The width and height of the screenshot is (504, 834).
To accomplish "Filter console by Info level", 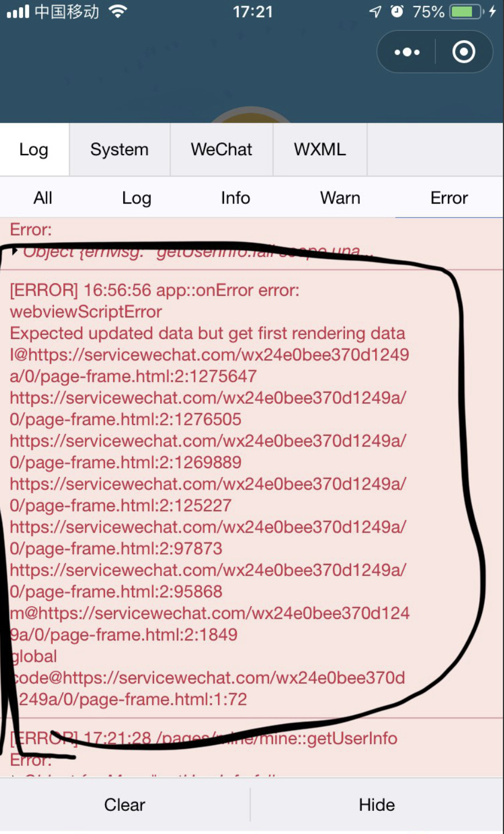I will pyautogui.click(x=235, y=198).
